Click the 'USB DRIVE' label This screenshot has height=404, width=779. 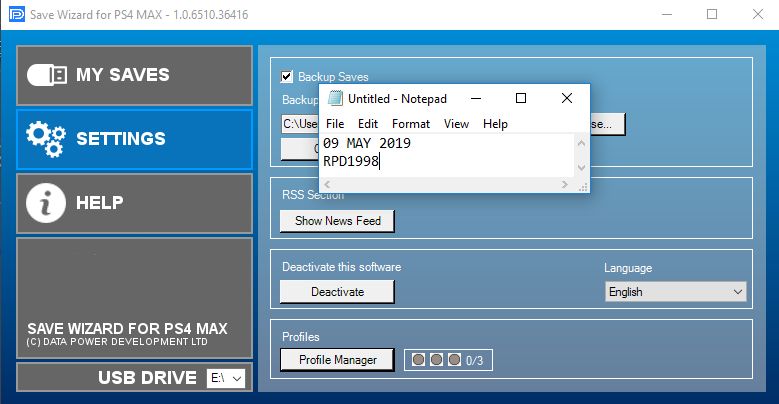[x=148, y=378]
